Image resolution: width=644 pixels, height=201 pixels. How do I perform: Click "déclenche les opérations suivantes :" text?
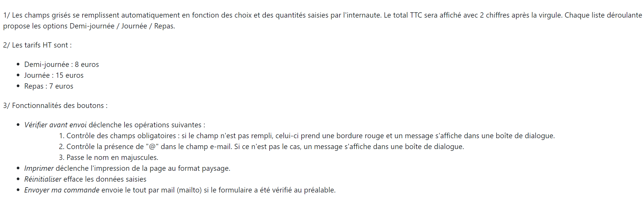pos(147,125)
